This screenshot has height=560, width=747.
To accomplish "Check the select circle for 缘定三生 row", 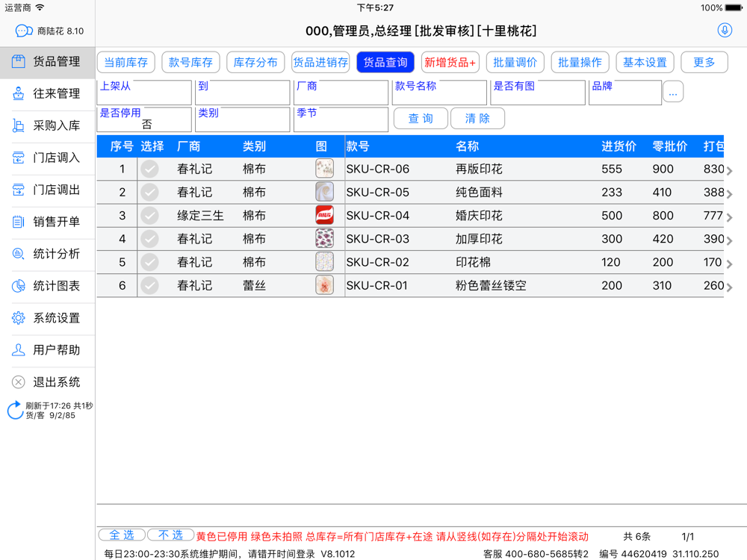I will point(149,216).
